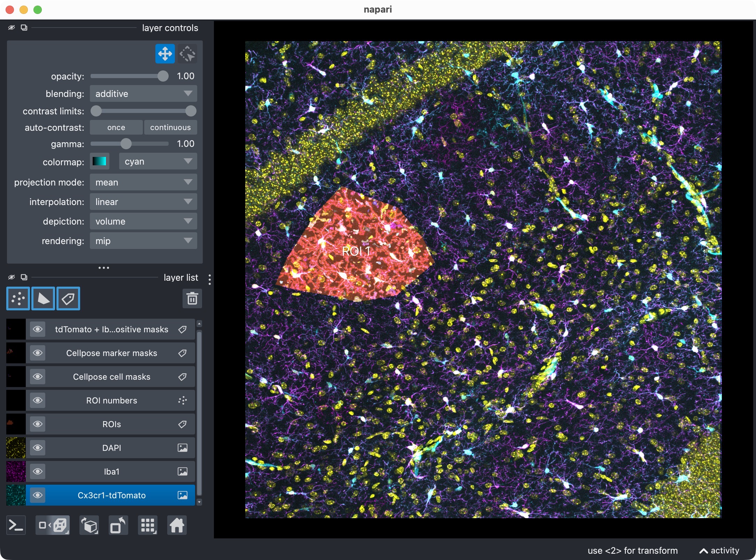Float the layer controls panel

click(x=24, y=28)
